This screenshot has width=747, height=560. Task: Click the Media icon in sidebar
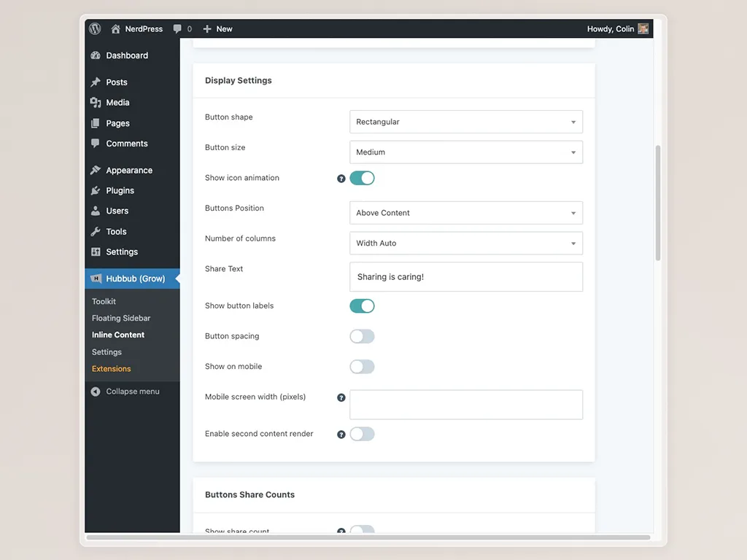click(96, 102)
